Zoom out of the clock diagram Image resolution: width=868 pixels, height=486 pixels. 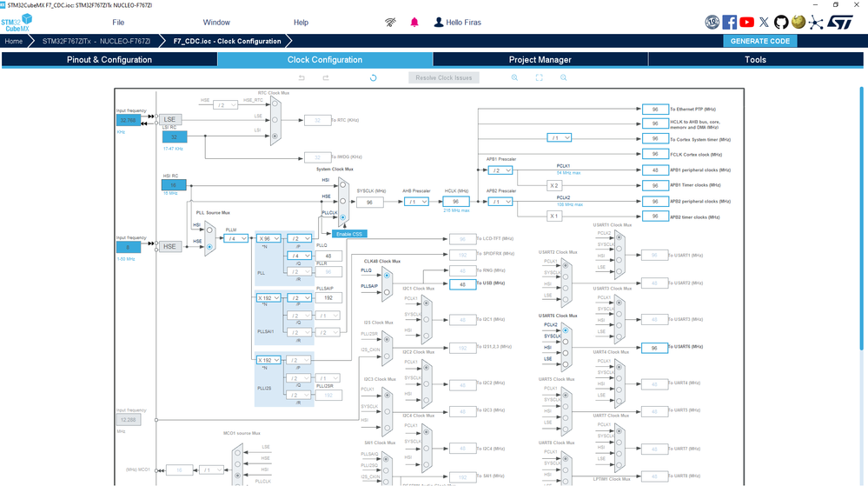tap(564, 77)
